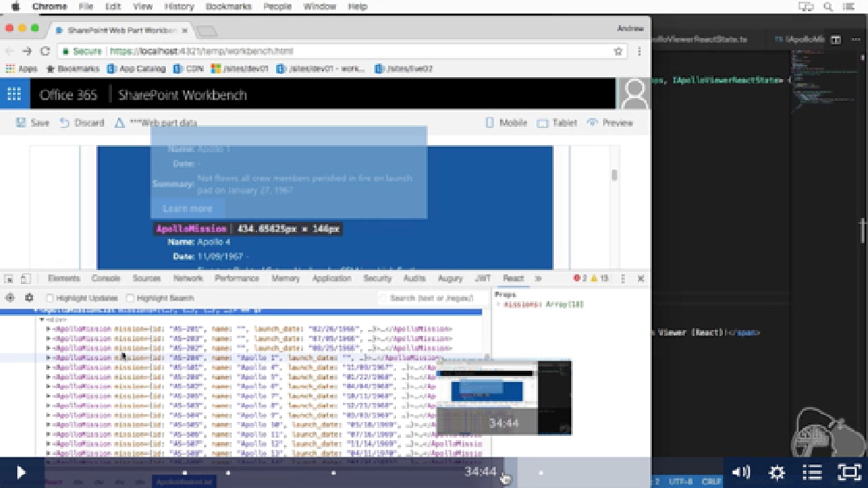Screen dimensions: 868x488
Task: Expand the Apollo 1 ApolloMission node
Action: 49,357
